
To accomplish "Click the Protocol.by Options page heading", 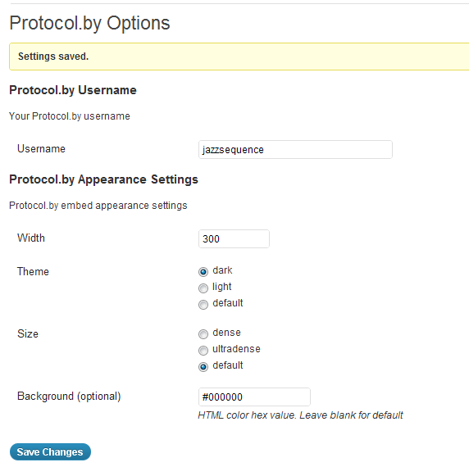I will pos(89,24).
